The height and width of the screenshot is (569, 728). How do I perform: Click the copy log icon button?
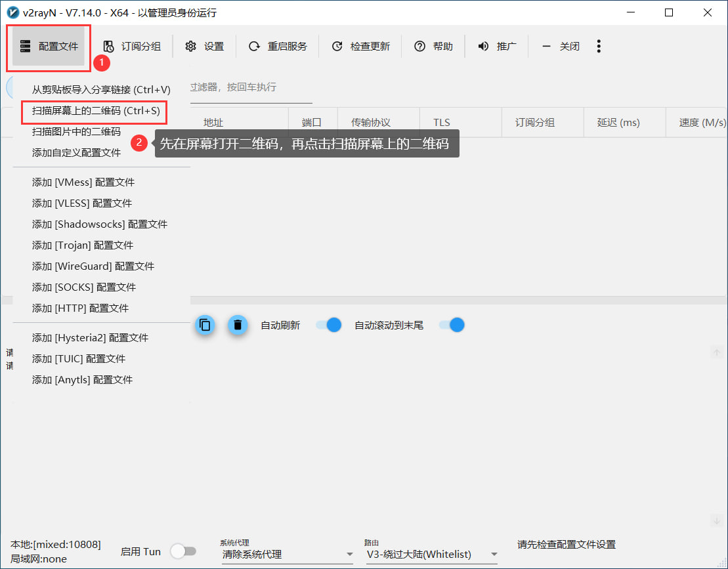(x=205, y=325)
